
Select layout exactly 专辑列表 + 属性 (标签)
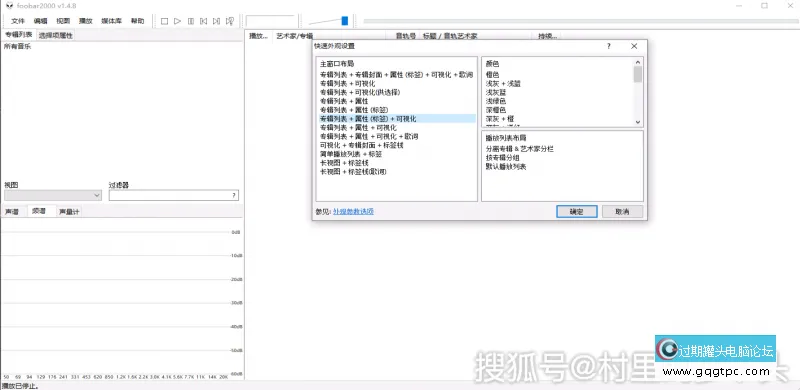point(354,110)
